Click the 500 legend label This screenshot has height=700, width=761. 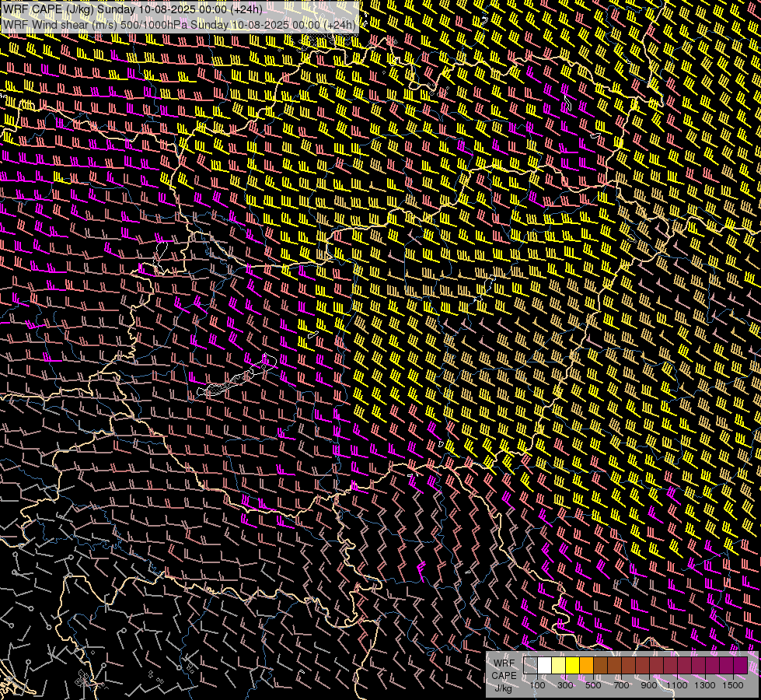[x=593, y=685]
